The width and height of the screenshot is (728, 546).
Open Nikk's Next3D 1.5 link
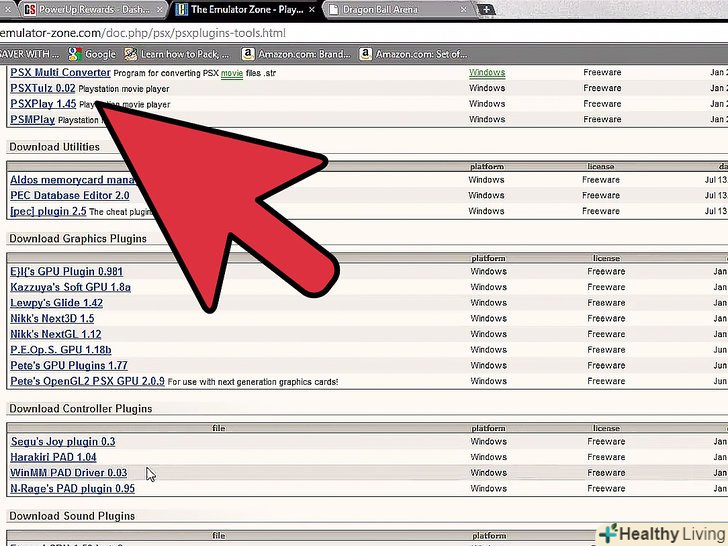coord(52,318)
